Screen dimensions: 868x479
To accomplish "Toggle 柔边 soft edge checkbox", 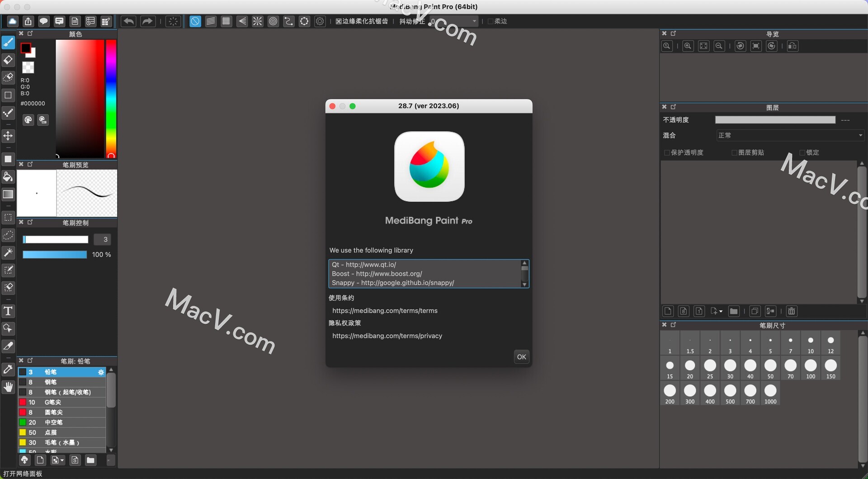I will pyautogui.click(x=490, y=21).
